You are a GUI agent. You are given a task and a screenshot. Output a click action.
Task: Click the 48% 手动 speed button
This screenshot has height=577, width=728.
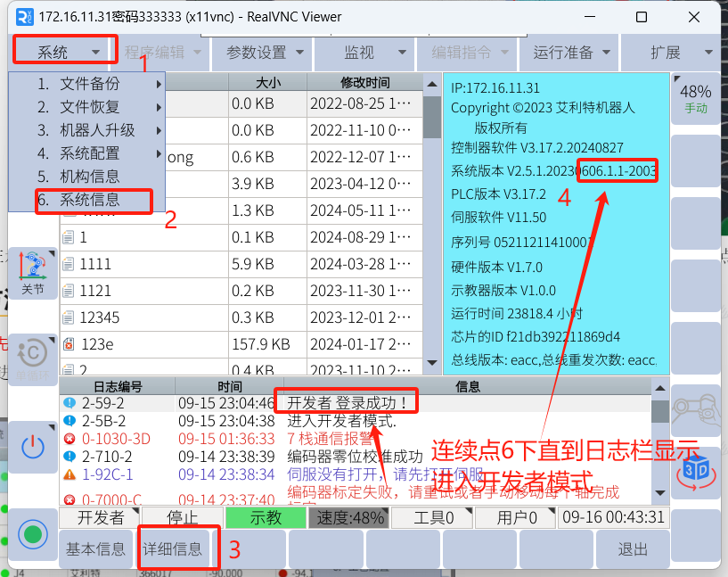pyautogui.click(x=695, y=98)
